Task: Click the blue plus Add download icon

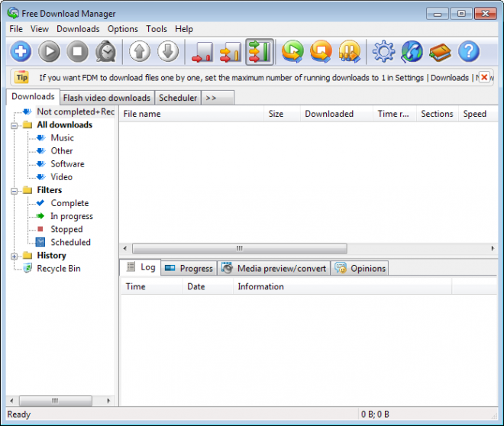Action: click(x=21, y=52)
